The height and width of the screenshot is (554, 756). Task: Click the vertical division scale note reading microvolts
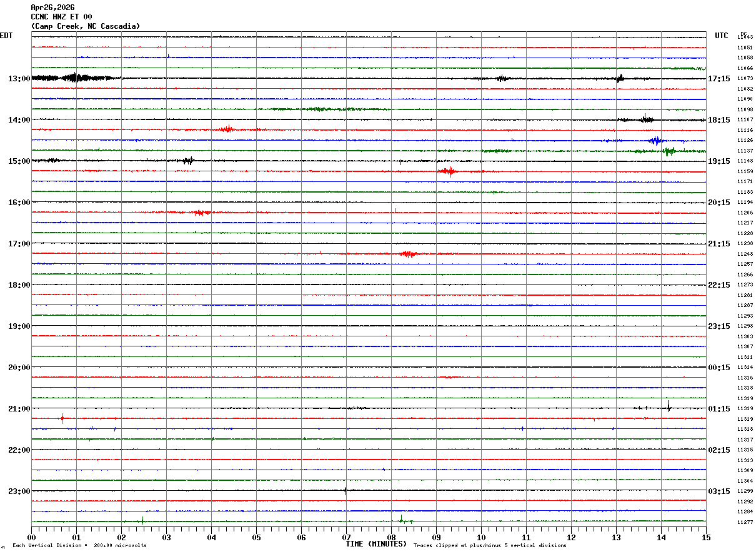(x=80, y=546)
